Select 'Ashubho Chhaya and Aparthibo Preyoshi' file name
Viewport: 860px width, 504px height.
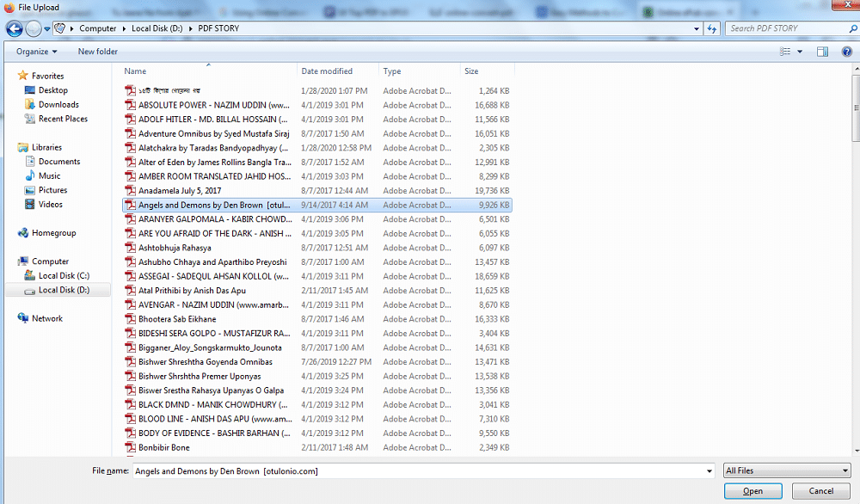pos(212,262)
